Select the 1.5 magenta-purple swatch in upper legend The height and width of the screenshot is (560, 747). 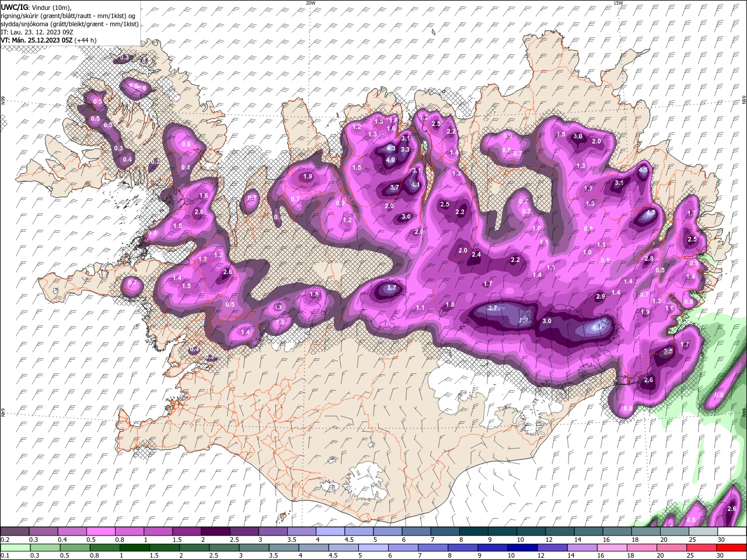point(187,531)
